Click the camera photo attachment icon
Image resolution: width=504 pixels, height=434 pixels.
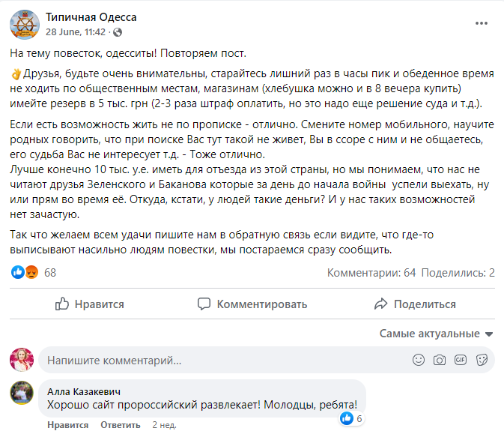[x=440, y=361]
